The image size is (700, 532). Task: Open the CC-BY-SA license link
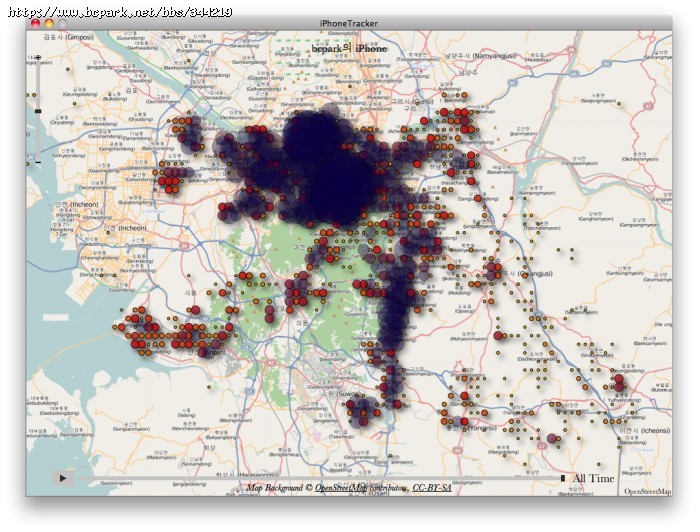[x=432, y=488]
